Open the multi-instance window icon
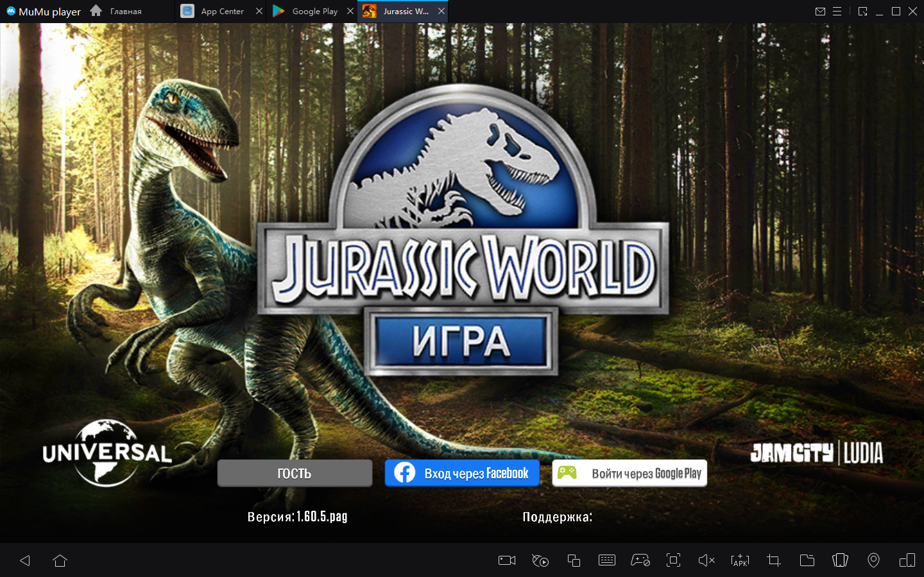 click(574, 560)
